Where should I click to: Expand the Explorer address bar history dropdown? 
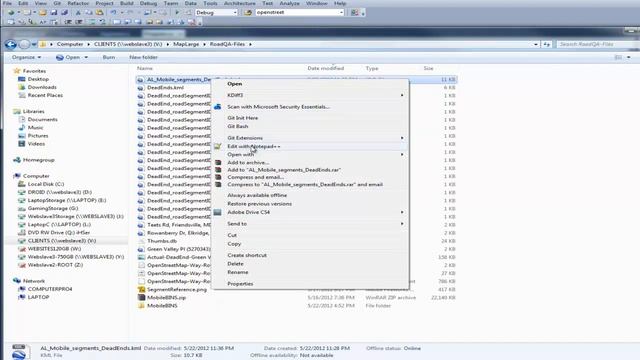536,44
